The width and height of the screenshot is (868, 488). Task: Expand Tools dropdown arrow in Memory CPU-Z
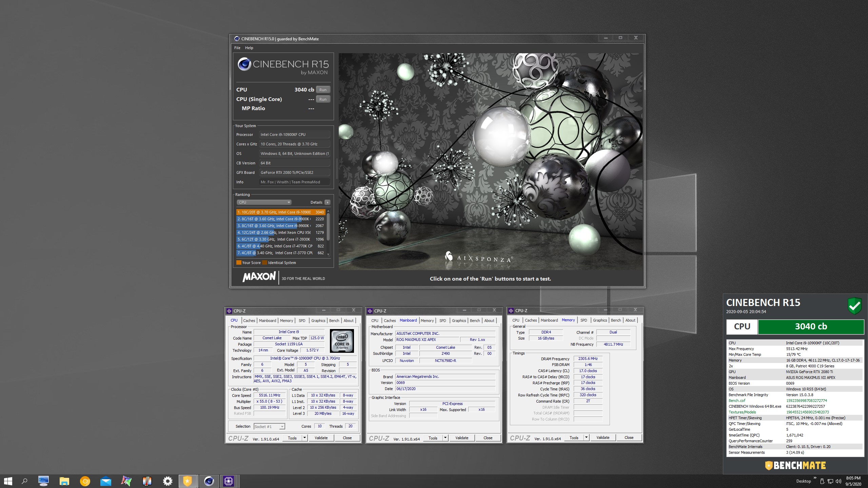tap(586, 438)
